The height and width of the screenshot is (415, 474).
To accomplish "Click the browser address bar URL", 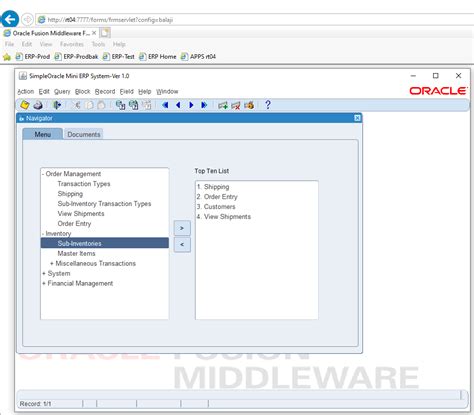I will 110,20.
